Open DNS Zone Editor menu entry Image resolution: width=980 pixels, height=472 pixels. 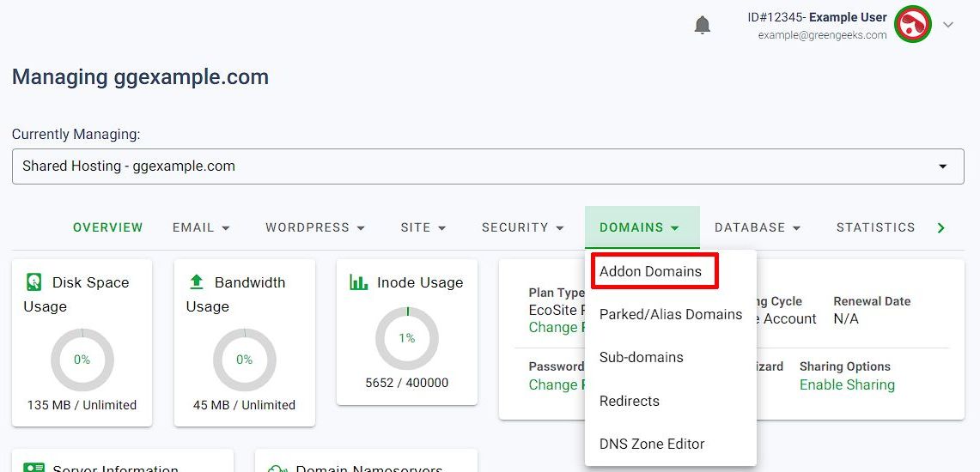(671, 444)
